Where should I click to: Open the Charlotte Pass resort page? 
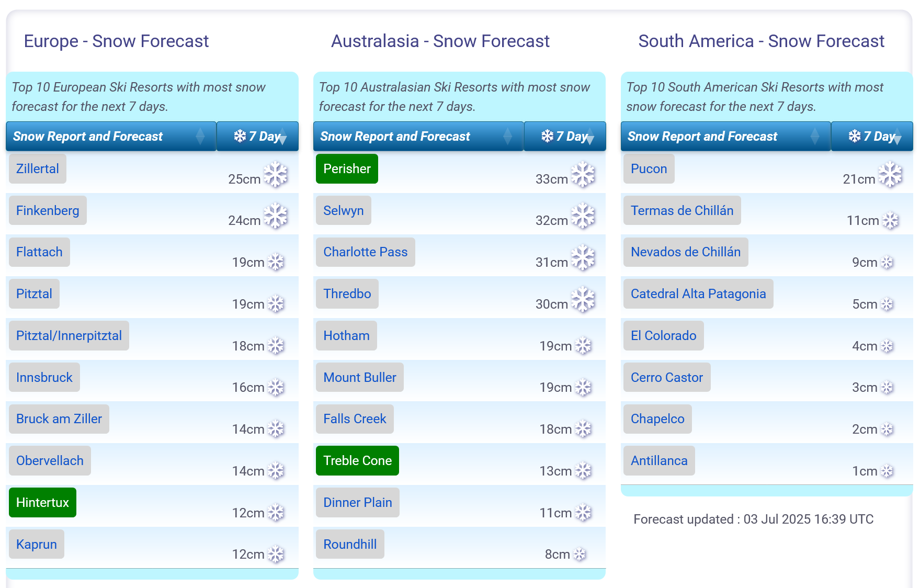click(365, 252)
